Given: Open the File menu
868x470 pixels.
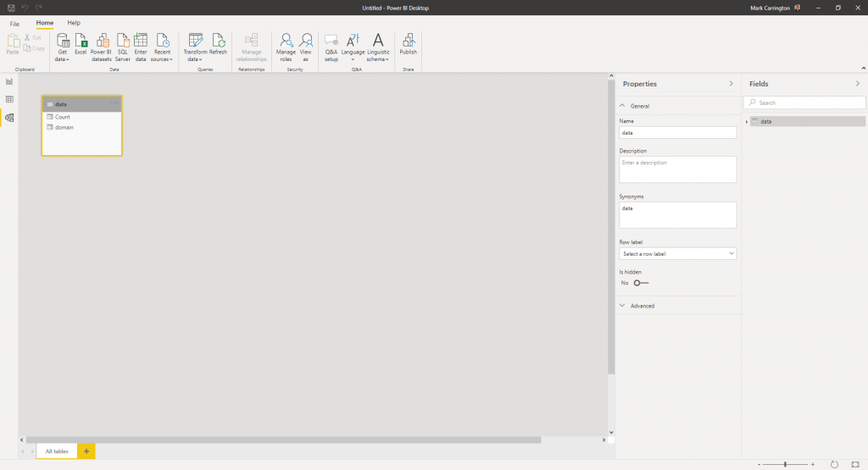Looking at the screenshot, I should click(x=14, y=24).
